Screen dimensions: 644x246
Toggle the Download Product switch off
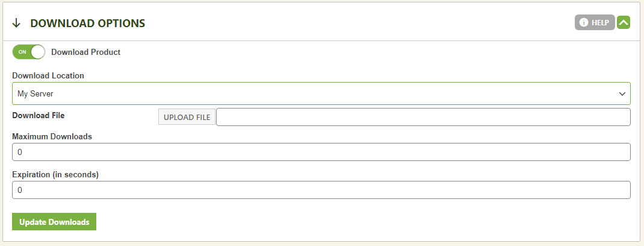click(28, 52)
